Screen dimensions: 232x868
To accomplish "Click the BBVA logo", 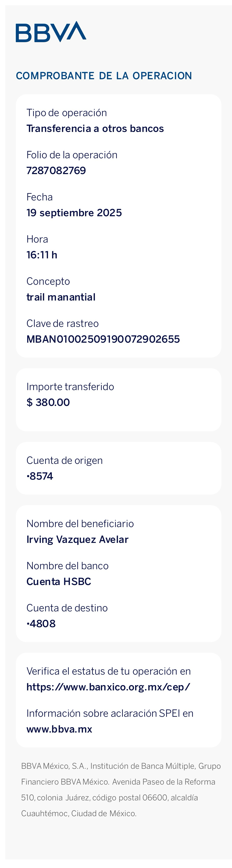I will pos(51,32).
